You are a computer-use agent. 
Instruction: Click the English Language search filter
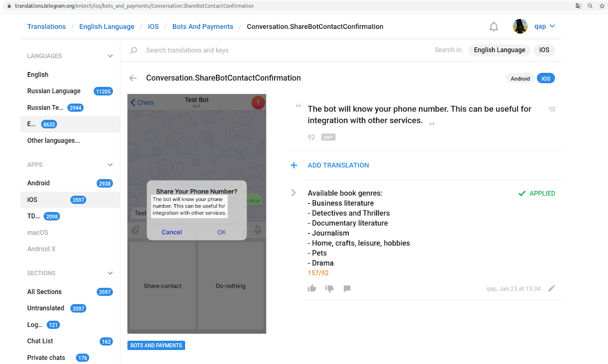499,50
